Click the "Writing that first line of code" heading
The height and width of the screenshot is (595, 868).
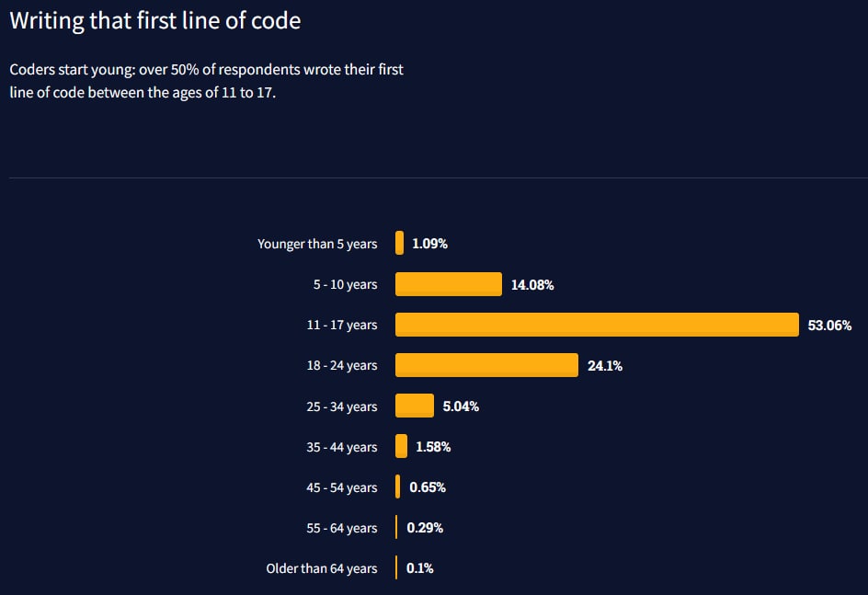[x=154, y=20]
